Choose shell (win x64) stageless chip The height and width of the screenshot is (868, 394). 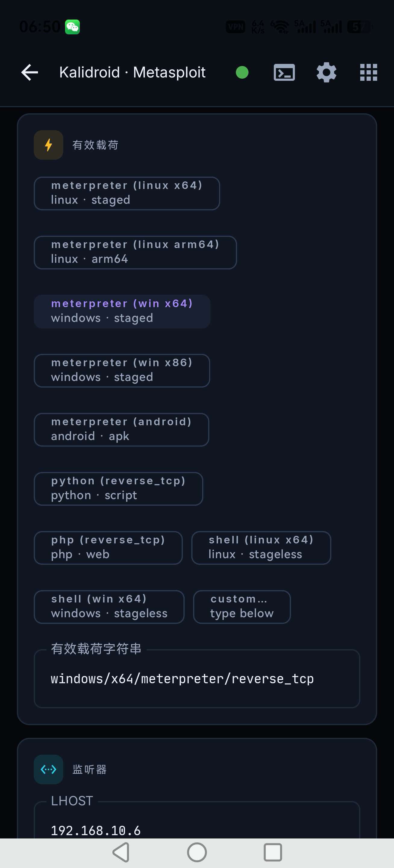pos(109,607)
